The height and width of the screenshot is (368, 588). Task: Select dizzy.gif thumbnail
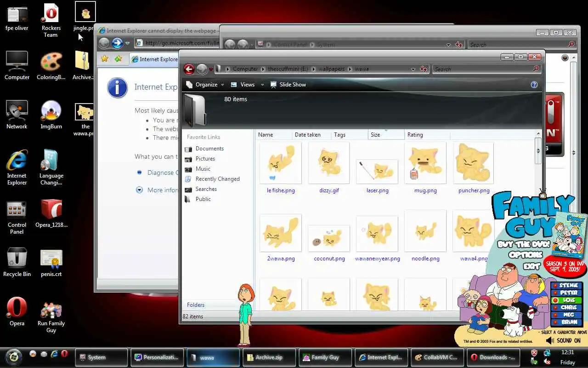329,163
